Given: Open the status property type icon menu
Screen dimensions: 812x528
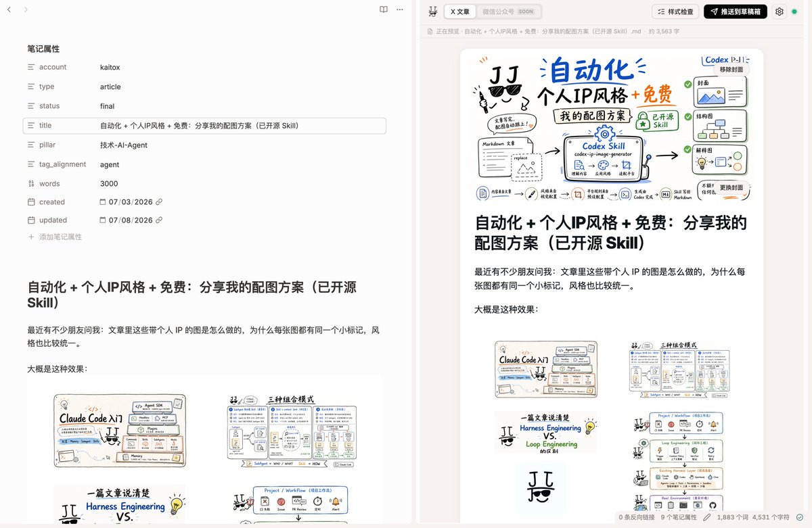Looking at the screenshot, I should point(31,106).
